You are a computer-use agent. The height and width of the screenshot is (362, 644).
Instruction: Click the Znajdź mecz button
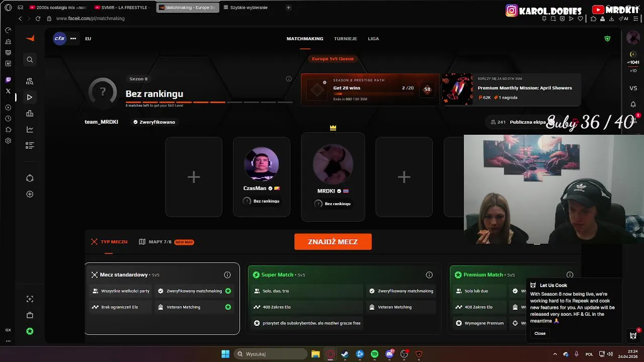[x=333, y=242]
